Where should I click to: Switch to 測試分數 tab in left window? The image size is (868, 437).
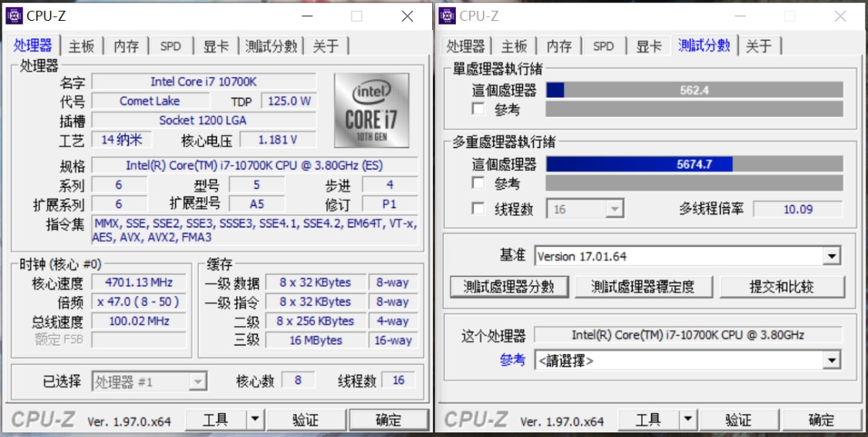point(272,46)
